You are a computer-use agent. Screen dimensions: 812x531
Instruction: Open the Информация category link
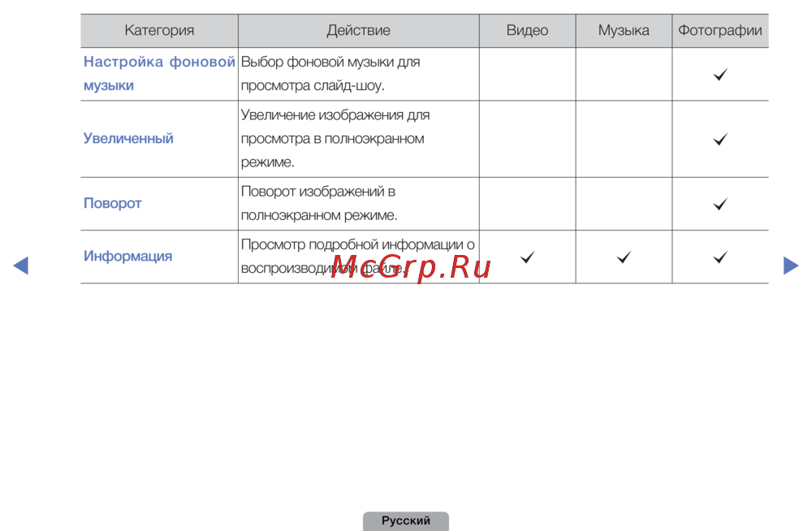pyautogui.click(x=127, y=257)
